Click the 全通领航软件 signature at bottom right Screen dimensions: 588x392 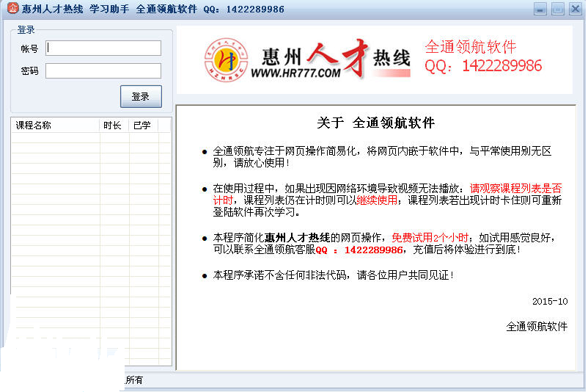pyautogui.click(x=537, y=327)
